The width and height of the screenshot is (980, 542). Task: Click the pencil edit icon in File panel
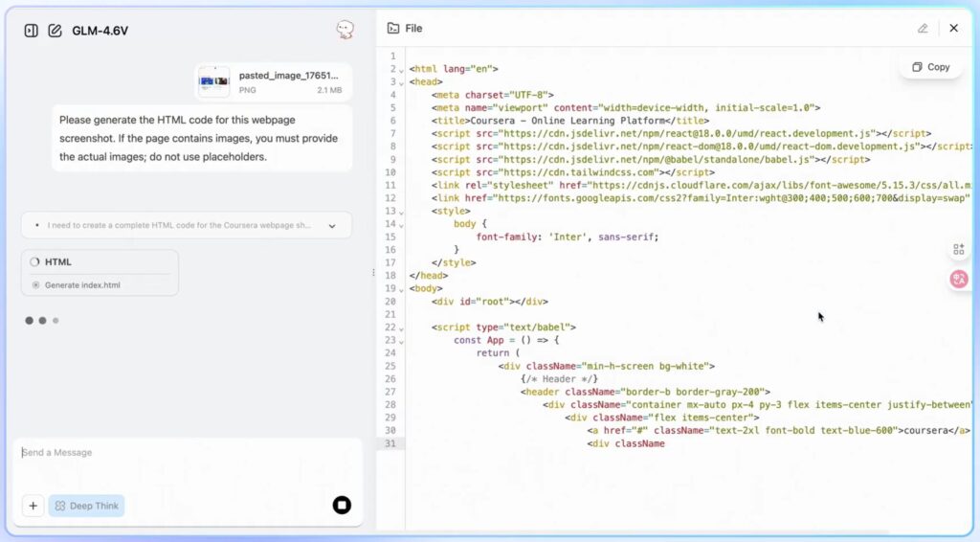click(x=923, y=29)
